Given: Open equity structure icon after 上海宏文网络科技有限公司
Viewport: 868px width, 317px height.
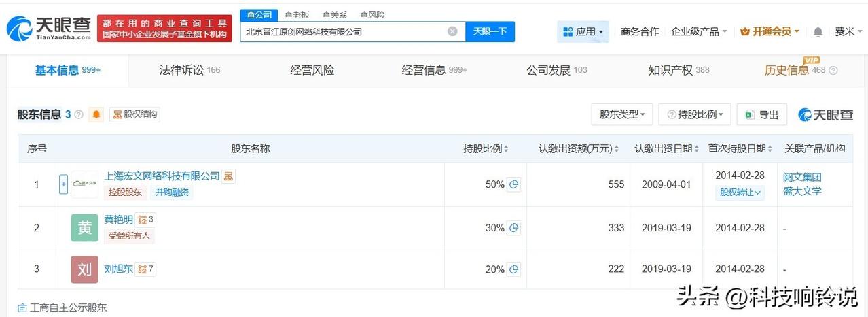Looking at the screenshot, I should [229, 176].
